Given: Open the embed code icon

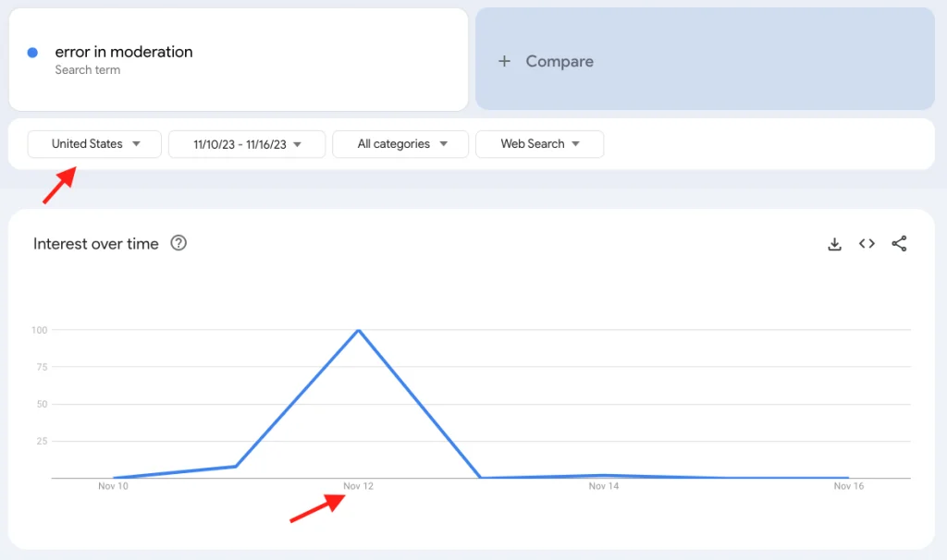Looking at the screenshot, I should (x=867, y=244).
